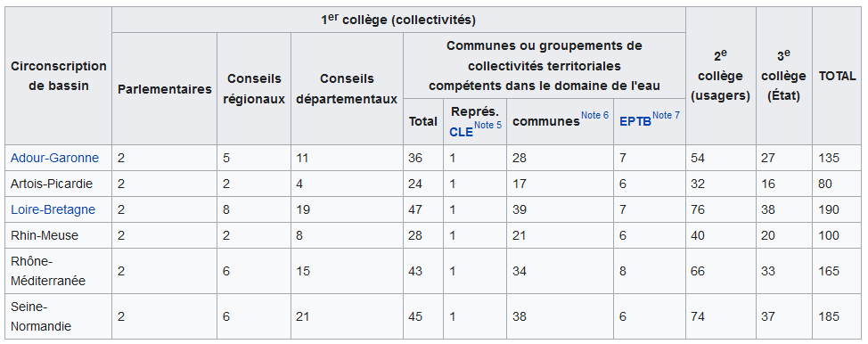Viewport: 868px width, 344px height.
Task: Select the 3e collège (État) header
Action: point(784,76)
